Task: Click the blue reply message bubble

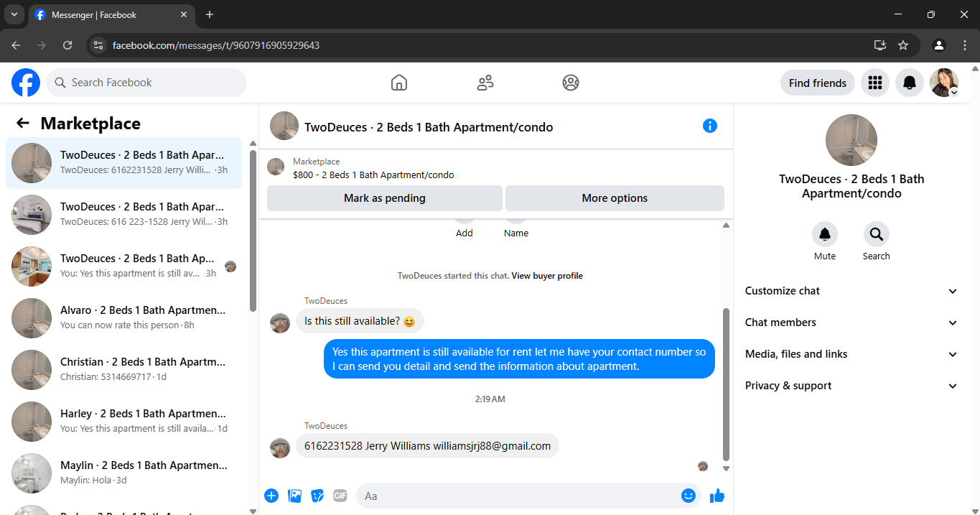Action: click(x=519, y=359)
